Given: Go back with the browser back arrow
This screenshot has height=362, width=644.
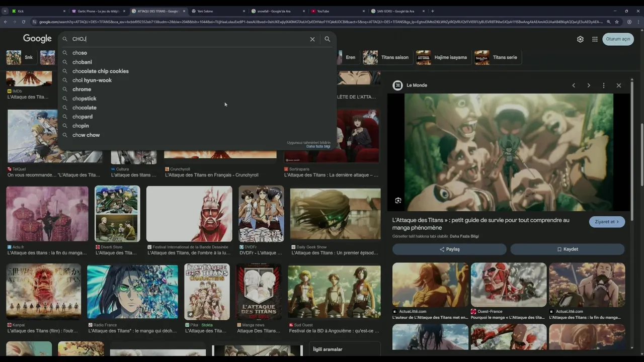Looking at the screenshot, I should click(x=6, y=22).
